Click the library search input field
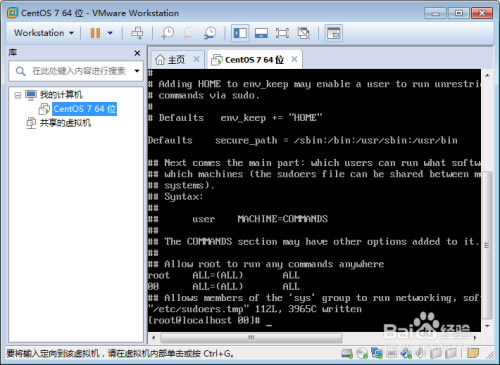 click(78, 71)
